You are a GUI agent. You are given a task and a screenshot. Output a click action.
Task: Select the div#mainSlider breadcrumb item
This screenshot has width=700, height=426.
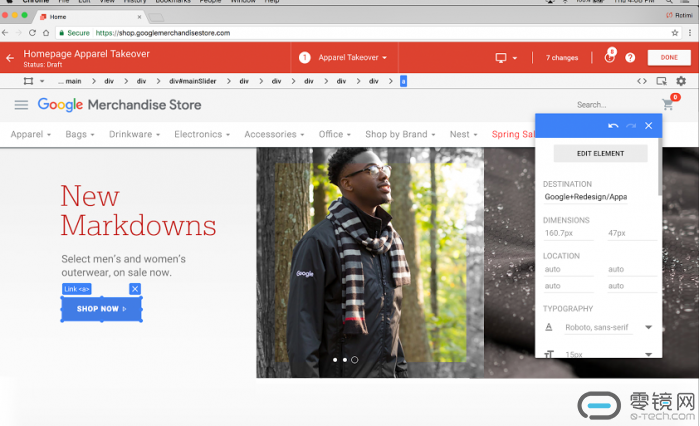[193, 81]
